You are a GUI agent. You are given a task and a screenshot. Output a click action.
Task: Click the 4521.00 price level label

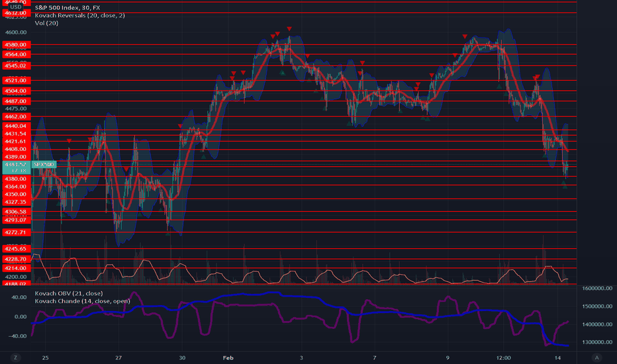(x=16, y=80)
